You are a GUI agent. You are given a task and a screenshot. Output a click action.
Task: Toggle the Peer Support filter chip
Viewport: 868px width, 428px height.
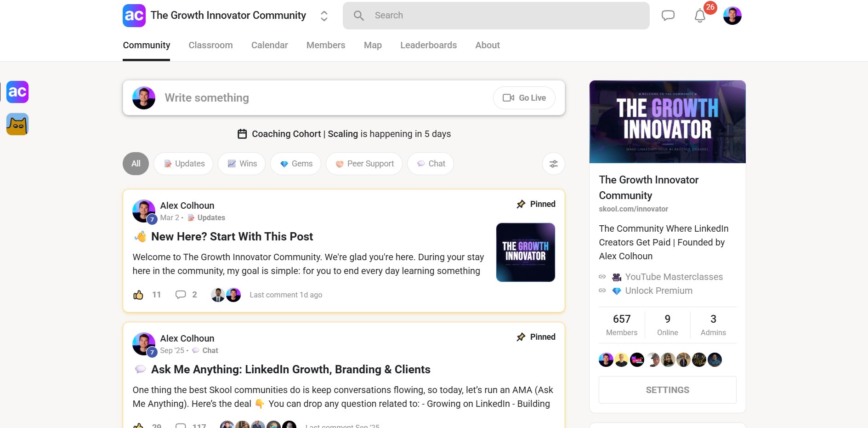[x=363, y=164]
